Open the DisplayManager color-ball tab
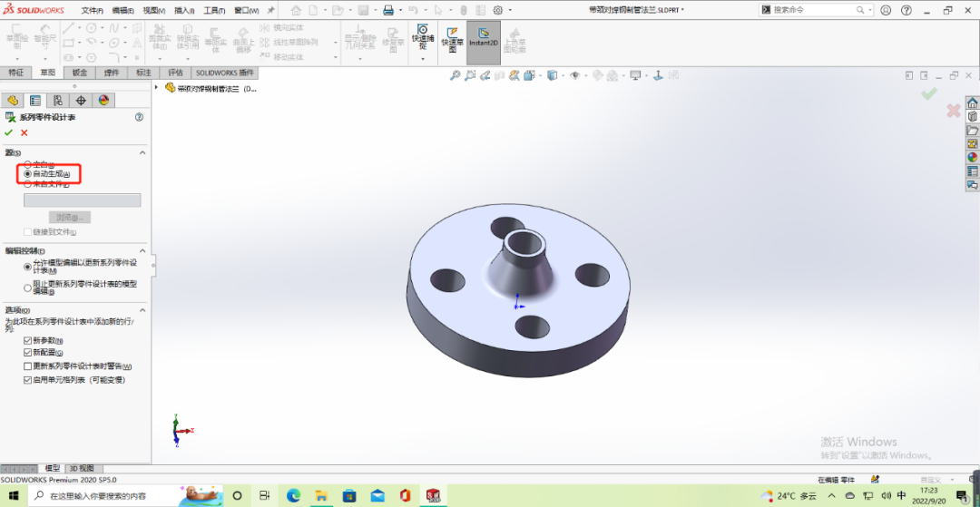 (x=103, y=101)
